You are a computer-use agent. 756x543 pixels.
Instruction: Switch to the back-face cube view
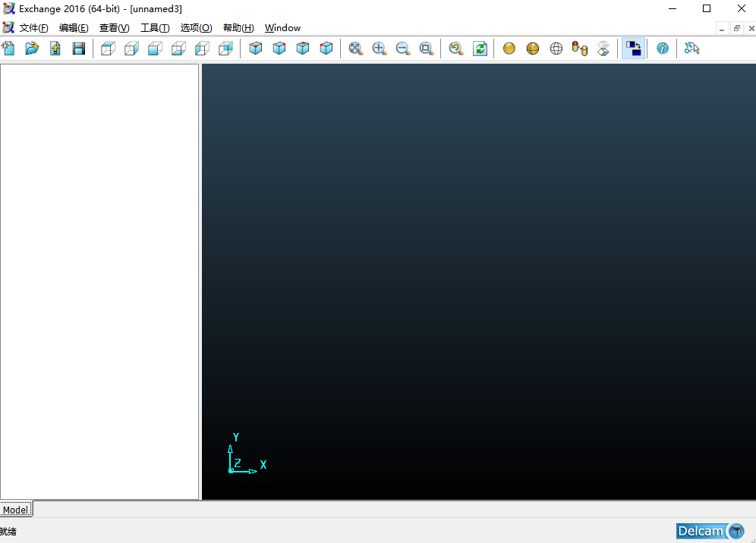coord(225,49)
